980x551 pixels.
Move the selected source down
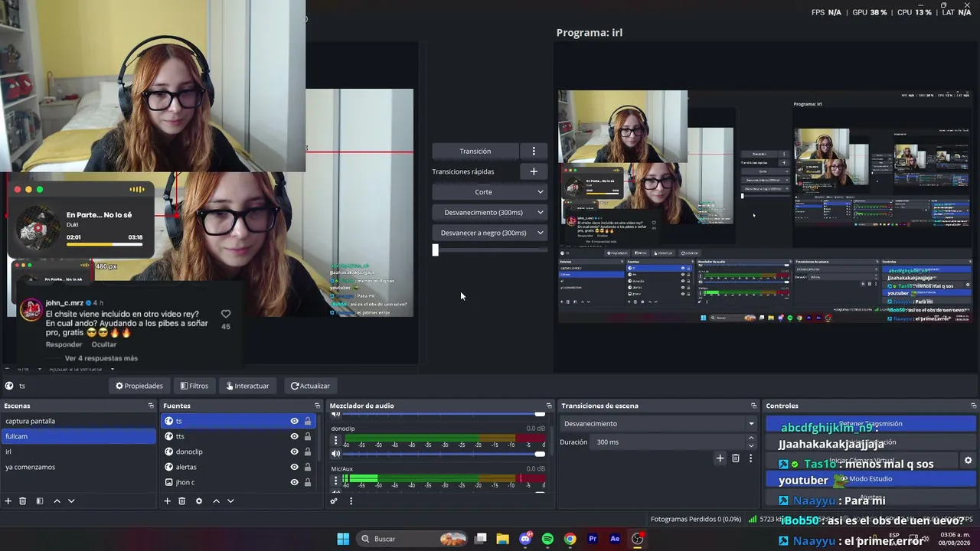230,501
